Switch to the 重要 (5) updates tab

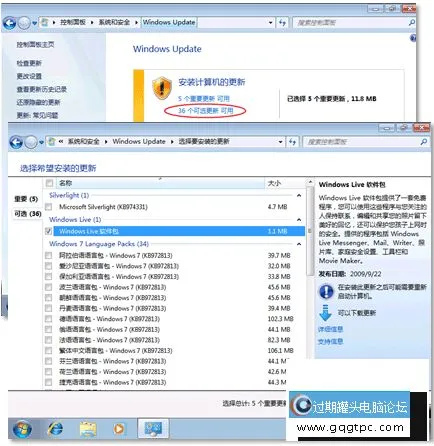pos(26,199)
